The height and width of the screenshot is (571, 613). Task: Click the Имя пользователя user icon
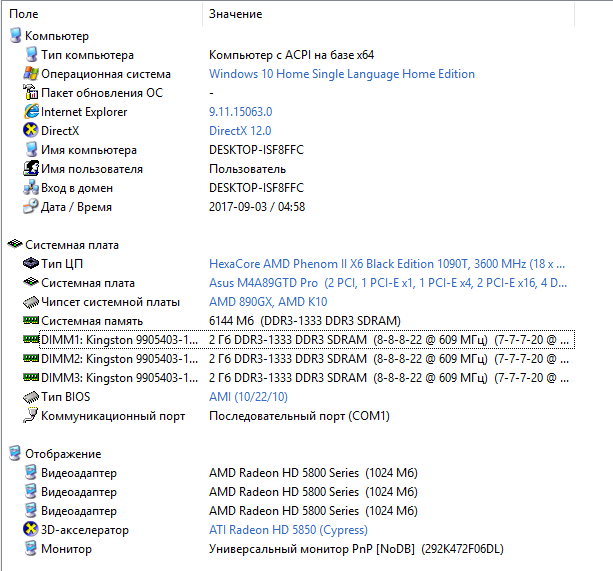31,168
